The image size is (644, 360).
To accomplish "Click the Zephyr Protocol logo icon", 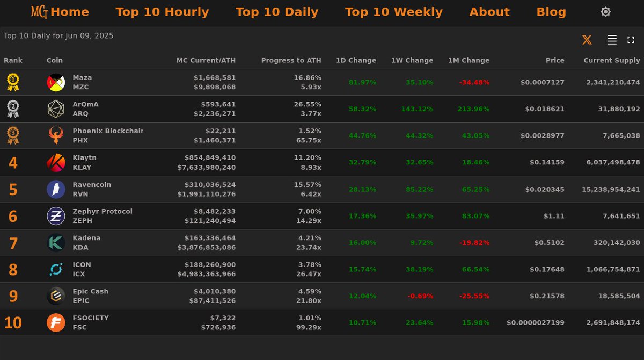I will point(56,216).
